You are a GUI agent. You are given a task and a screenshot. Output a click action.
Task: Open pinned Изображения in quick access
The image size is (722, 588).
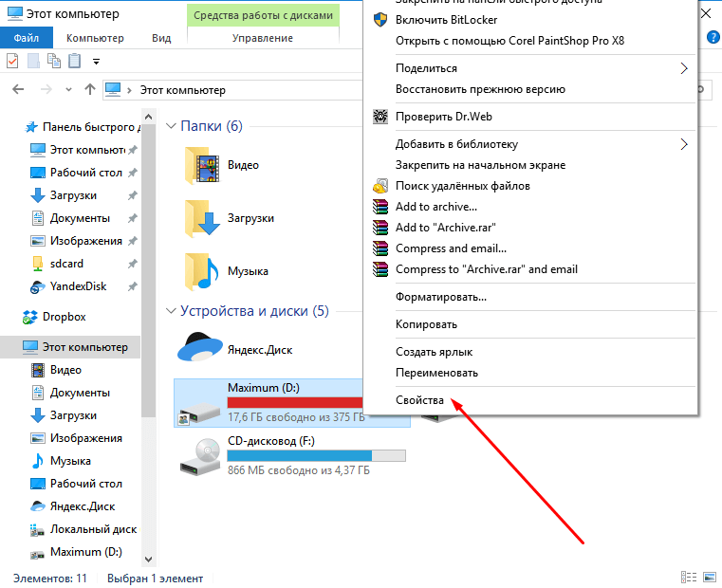[x=76, y=240]
